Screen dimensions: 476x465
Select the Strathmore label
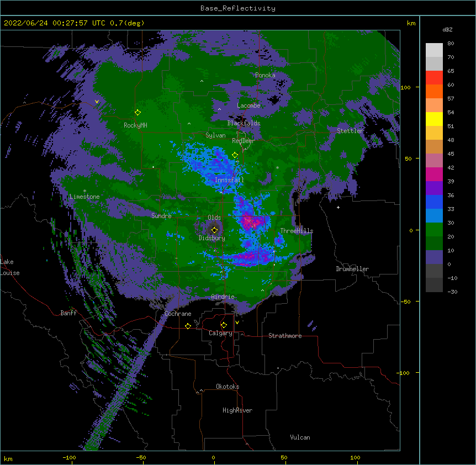285,336
